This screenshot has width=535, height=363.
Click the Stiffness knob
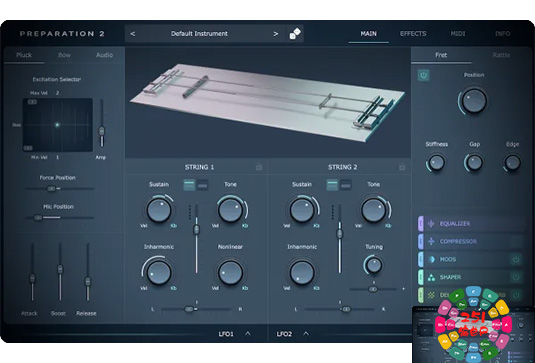point(436,163)
